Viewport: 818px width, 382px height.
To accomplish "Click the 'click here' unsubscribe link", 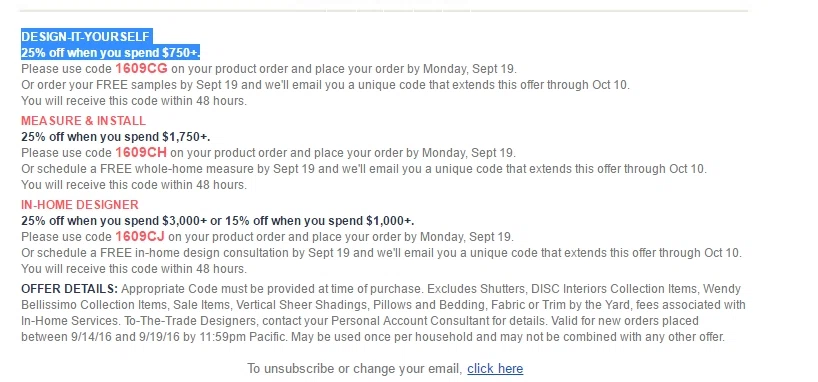I will 495,369.
